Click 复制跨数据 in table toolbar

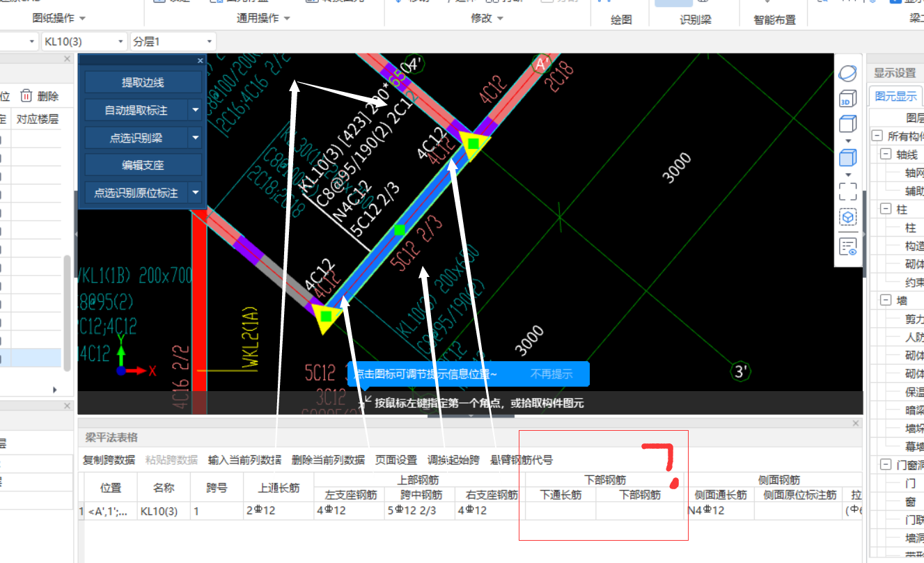click(x=109, y=460)
